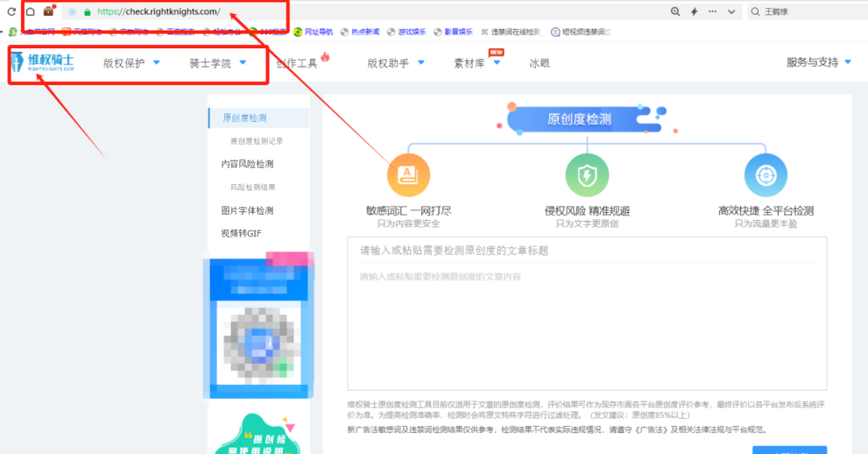
Task: Click the 侵权风险 精准规避 text
Action: pyautogui.click(x=587, y=211)
